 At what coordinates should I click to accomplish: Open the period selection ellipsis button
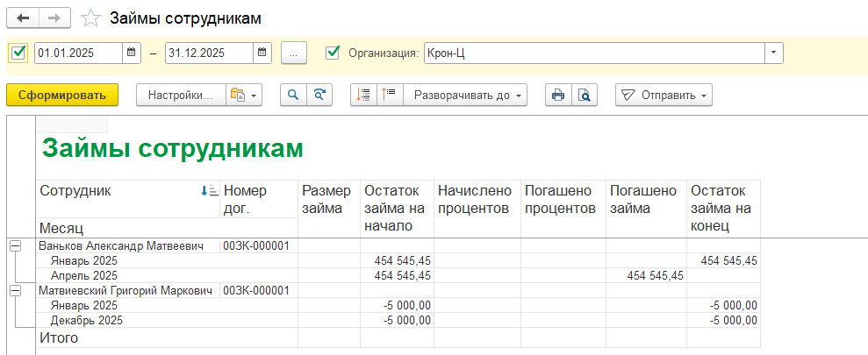(x=294, y=53)
